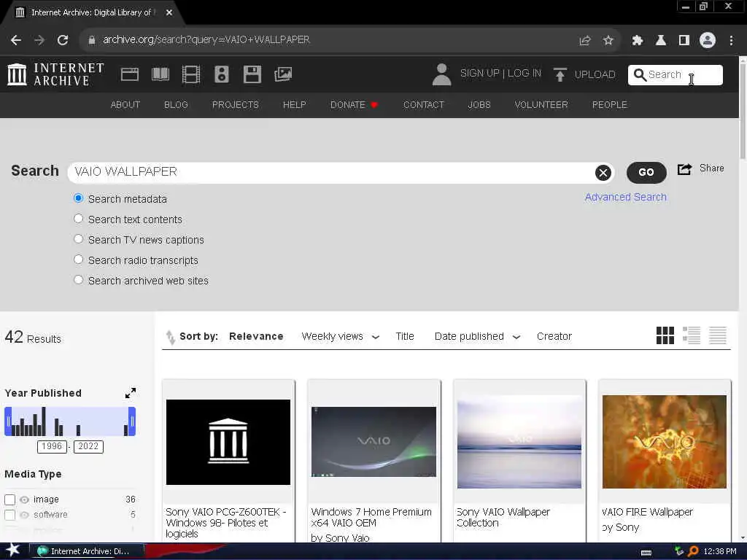Click LOG IN link
This screenshot has height=560, width=747.
click(524, 74)
